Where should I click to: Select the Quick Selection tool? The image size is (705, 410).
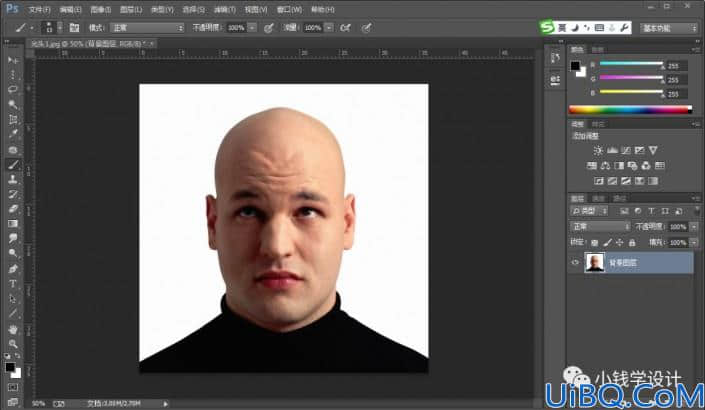point(13,104)
